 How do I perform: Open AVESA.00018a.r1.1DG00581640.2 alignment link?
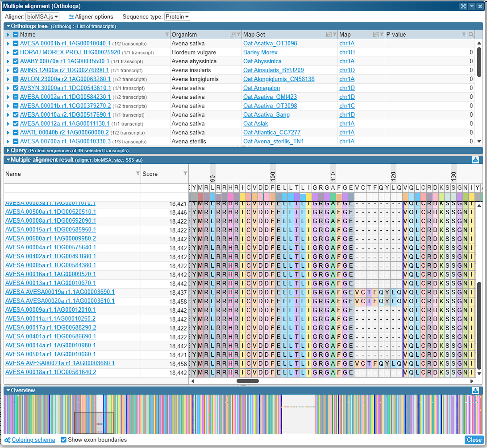pos(51,372)
